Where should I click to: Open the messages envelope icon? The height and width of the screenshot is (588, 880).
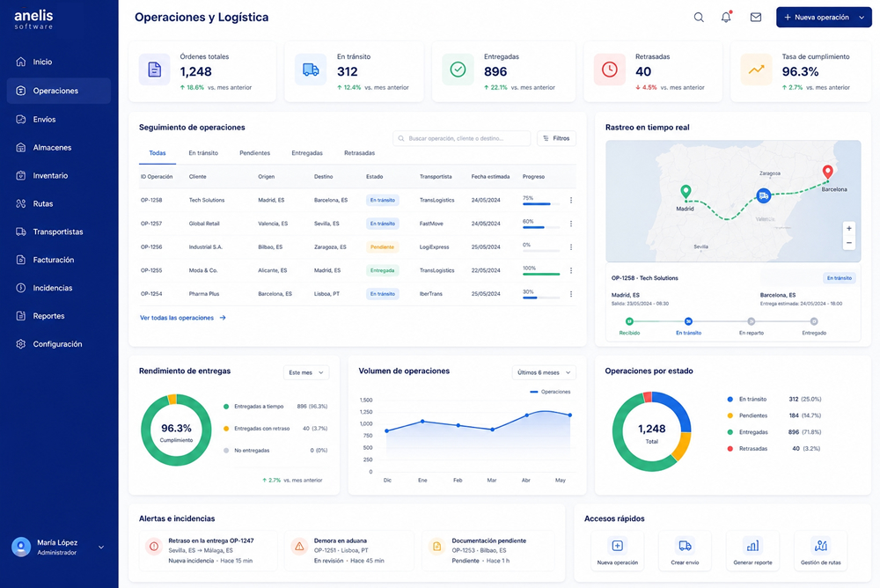(756, 18)
